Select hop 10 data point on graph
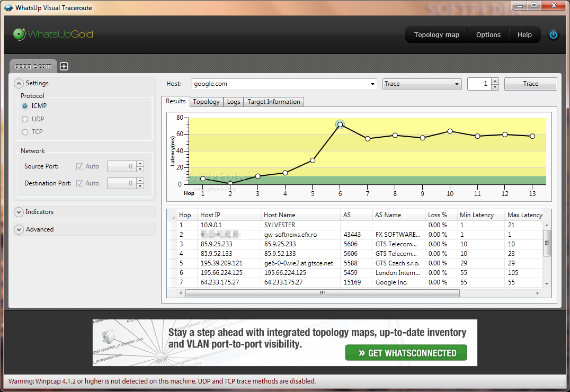The image size is (570, 392). coord(450,131)
